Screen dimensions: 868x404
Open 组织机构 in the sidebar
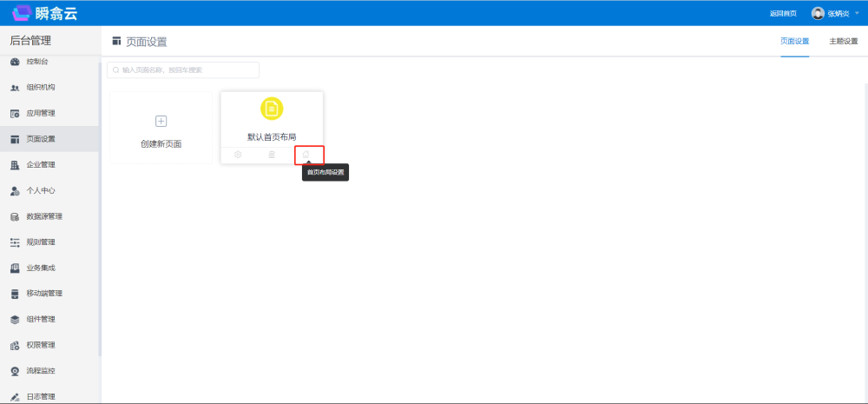pos(41,87)
